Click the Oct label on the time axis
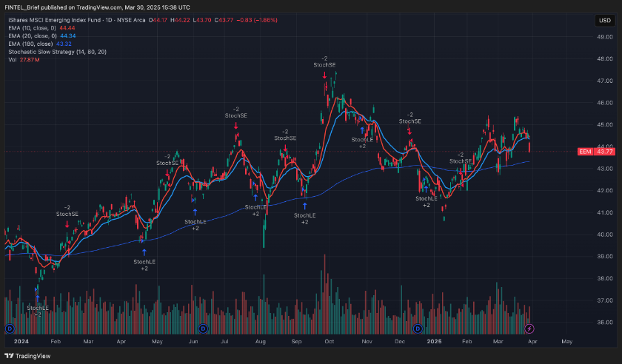 click(329, 341)
